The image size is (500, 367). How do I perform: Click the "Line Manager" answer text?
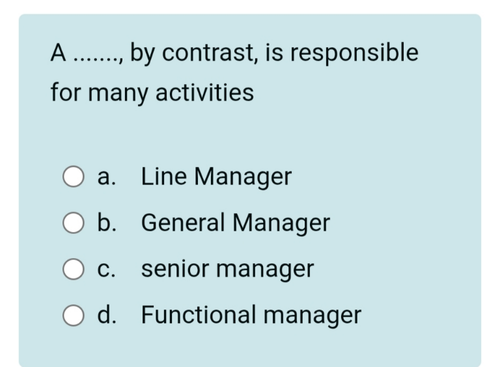pyautogui.click(x=216, y=177)
